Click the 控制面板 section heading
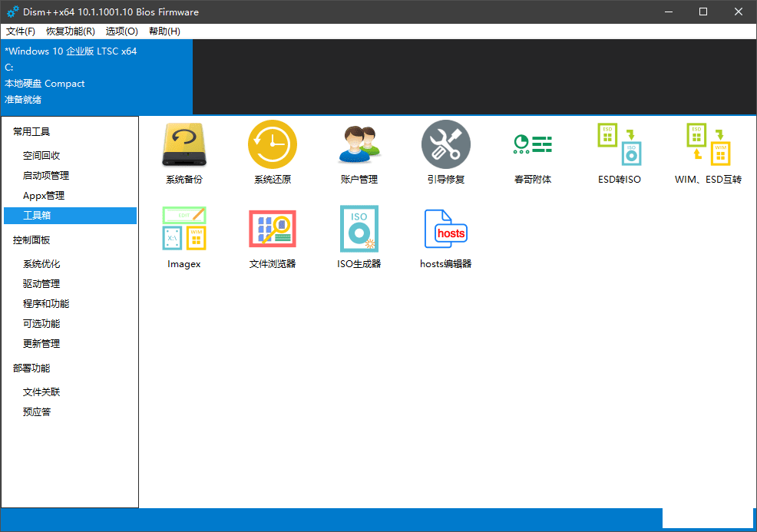This screenshot has height=532, width=757. (31, 240)
